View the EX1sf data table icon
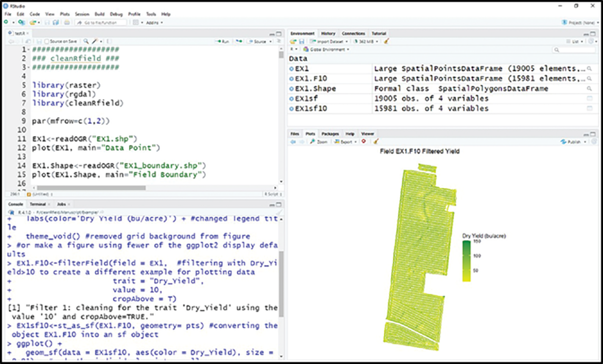Image resolution: width=603 pixels, height=364 pixels. pos(589,99)
